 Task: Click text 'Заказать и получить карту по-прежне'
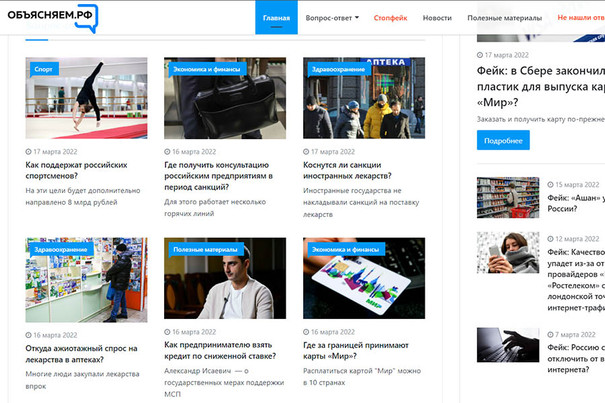(x=541, y=119)
